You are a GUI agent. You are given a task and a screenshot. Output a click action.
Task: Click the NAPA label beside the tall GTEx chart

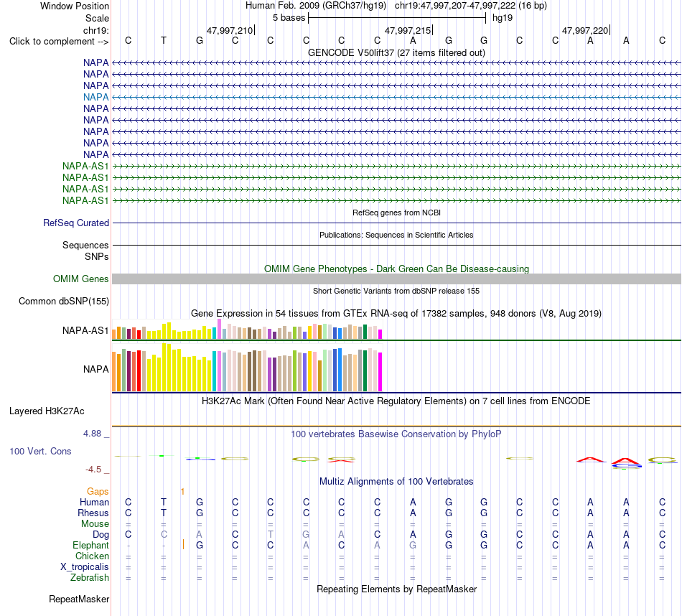click(95, 369)
